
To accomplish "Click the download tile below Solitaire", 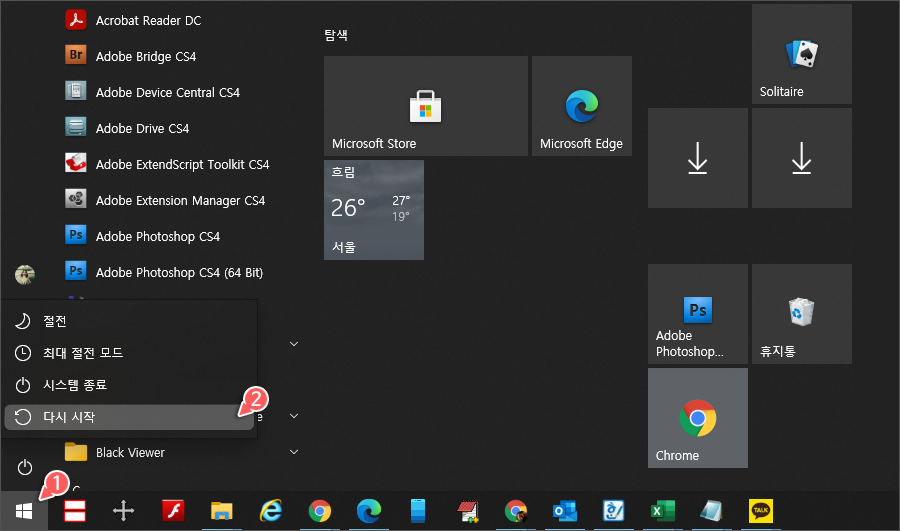I will coord(801,158).
